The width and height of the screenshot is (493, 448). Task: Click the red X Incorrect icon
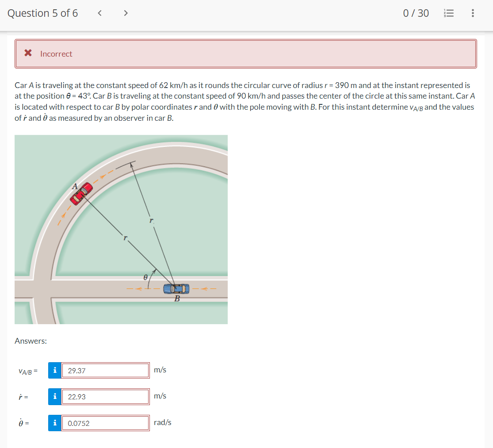pos(28,53)
